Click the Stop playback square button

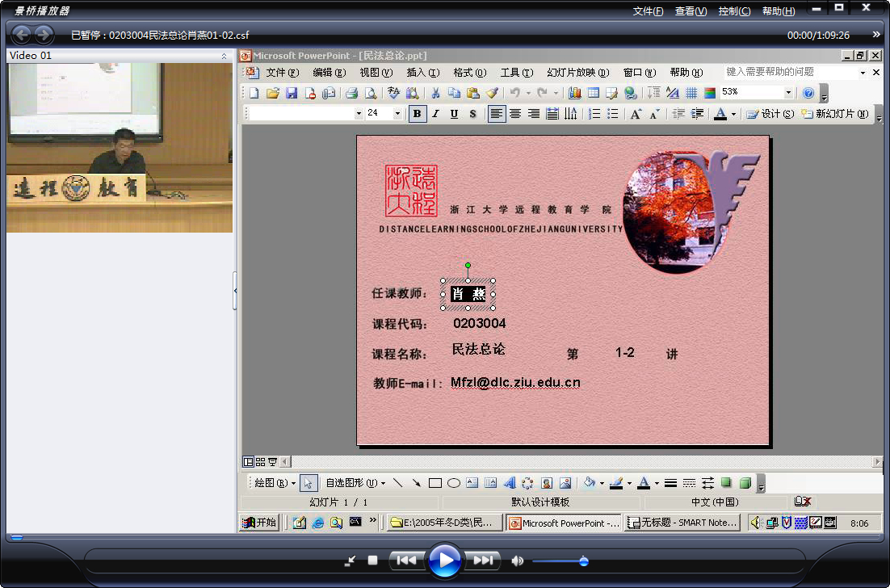point(373,561)
